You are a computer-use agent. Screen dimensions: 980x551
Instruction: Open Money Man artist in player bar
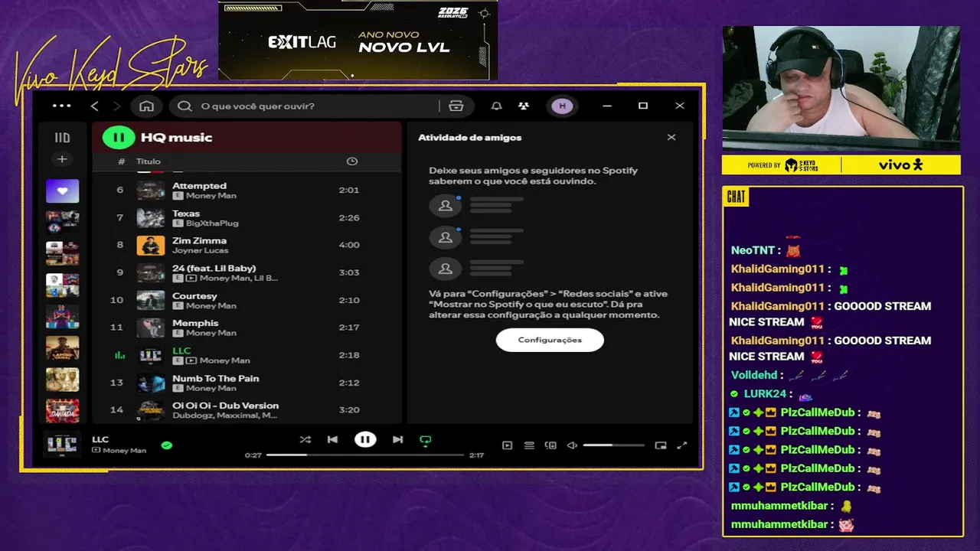[124, 451]
